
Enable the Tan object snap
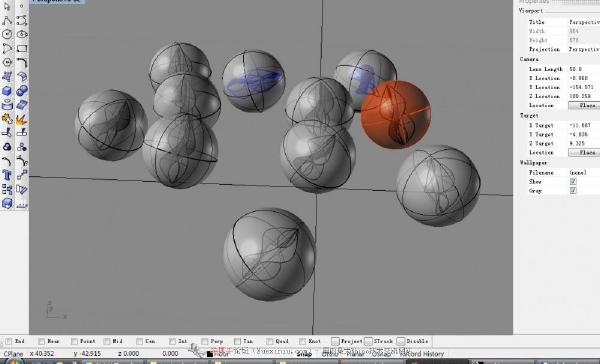point(238,341)
